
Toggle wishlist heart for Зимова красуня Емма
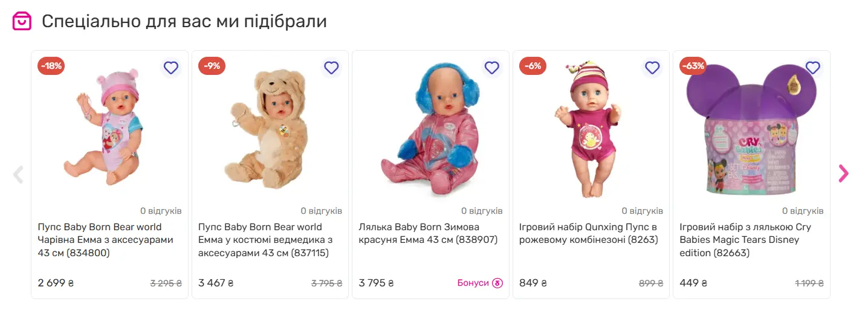492,68
